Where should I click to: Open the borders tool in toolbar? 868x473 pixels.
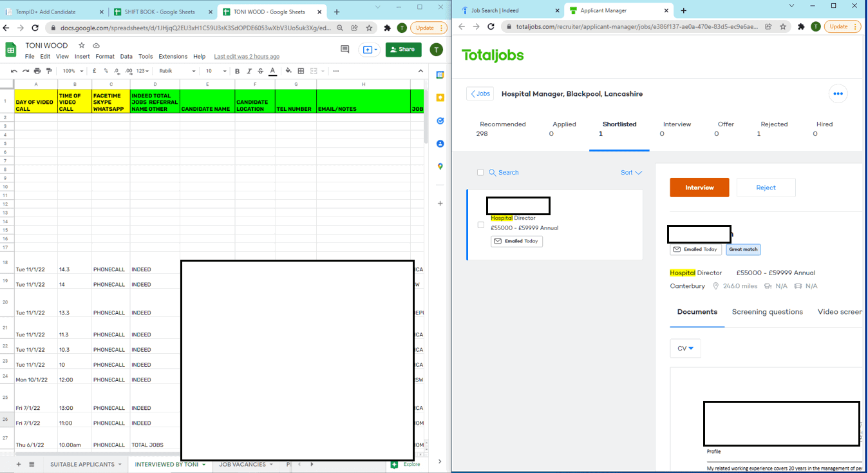coord(301,71)
